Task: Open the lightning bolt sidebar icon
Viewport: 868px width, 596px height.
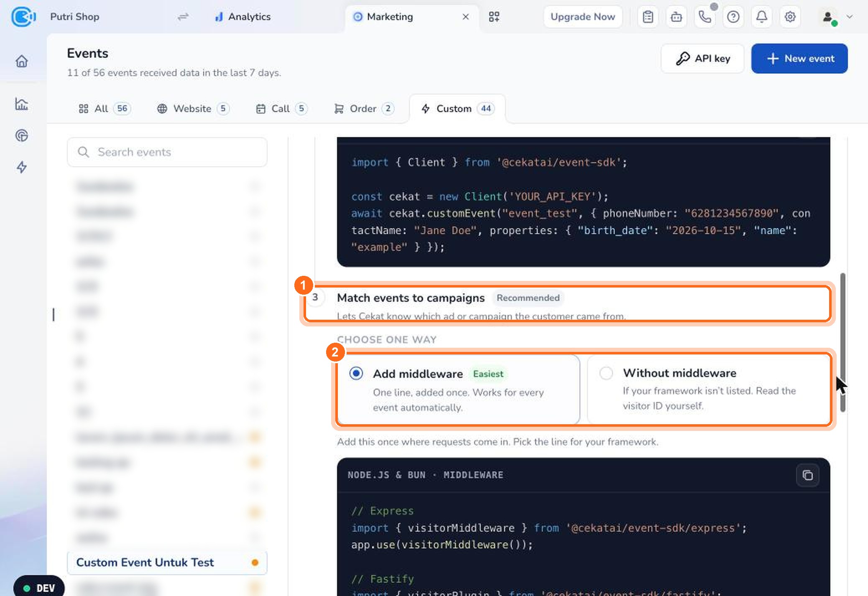Action: click(22, 167)
